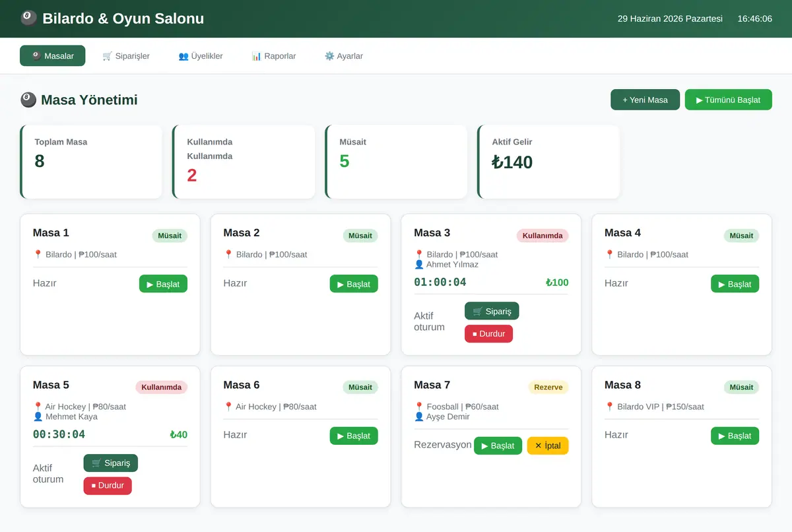This screenshot has width=792, height=532.
Task: Click the location pin icon on Masa 8
Action: (x=609, y=407)
